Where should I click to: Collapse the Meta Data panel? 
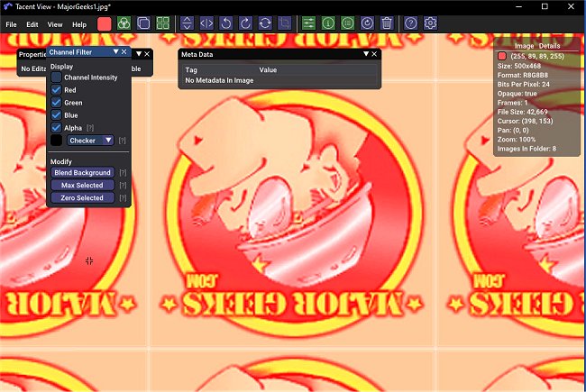point(366,54)
